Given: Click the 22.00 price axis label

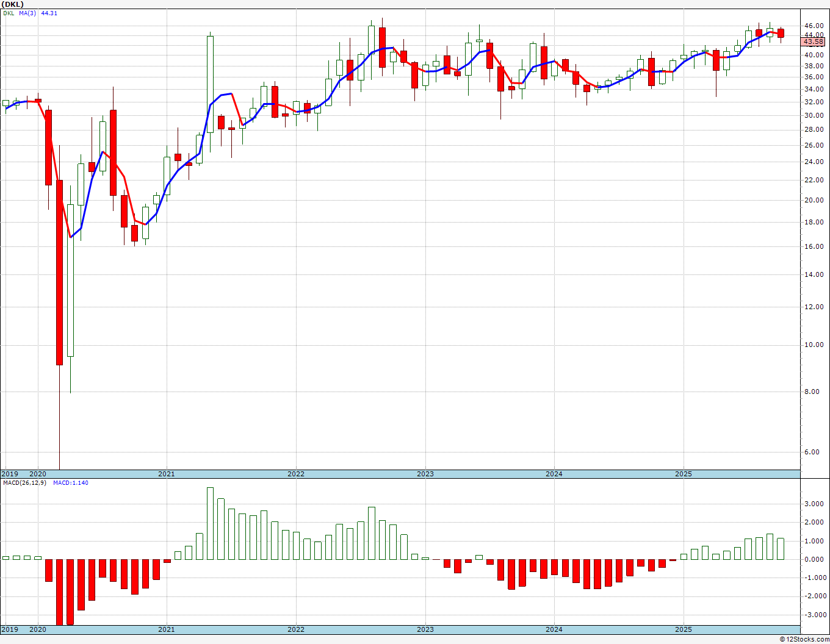Looking at the screenshot, I should (x=814, y=180).
